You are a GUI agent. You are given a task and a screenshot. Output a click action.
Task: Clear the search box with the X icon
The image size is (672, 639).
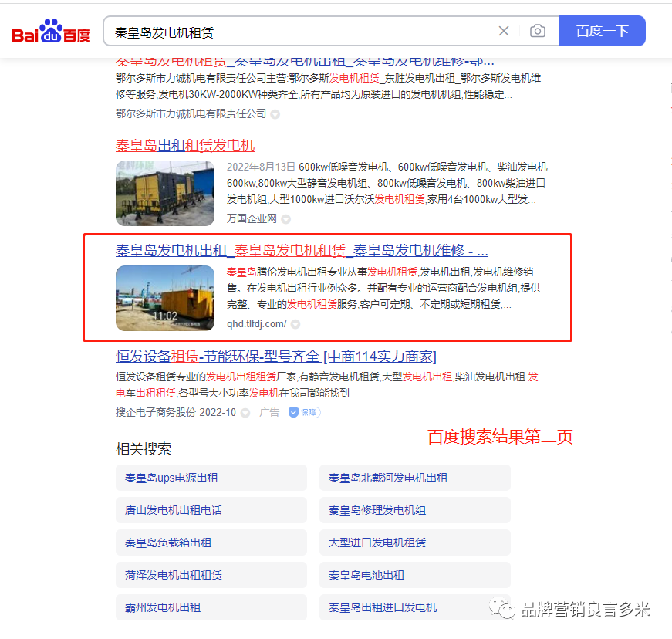504,31
